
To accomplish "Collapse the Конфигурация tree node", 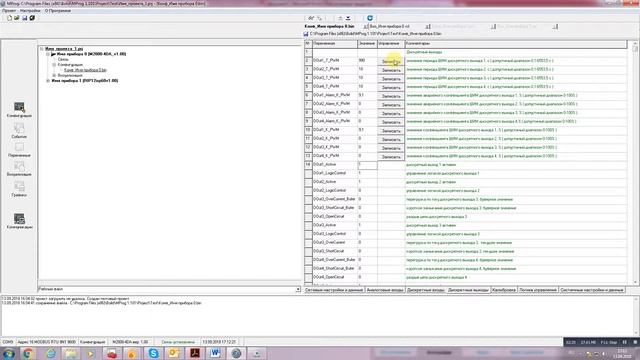I will coord(54,64).
